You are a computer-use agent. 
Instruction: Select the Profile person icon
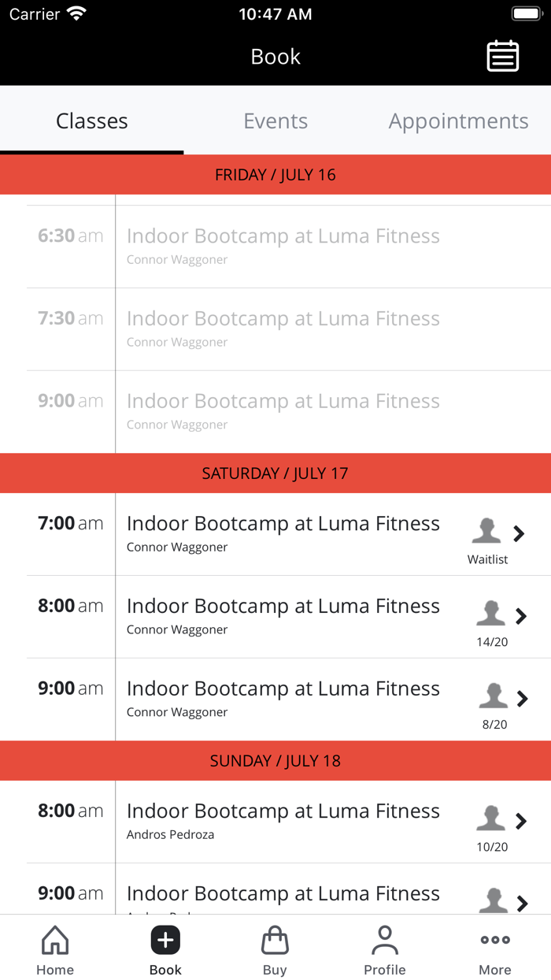(385, 948)
